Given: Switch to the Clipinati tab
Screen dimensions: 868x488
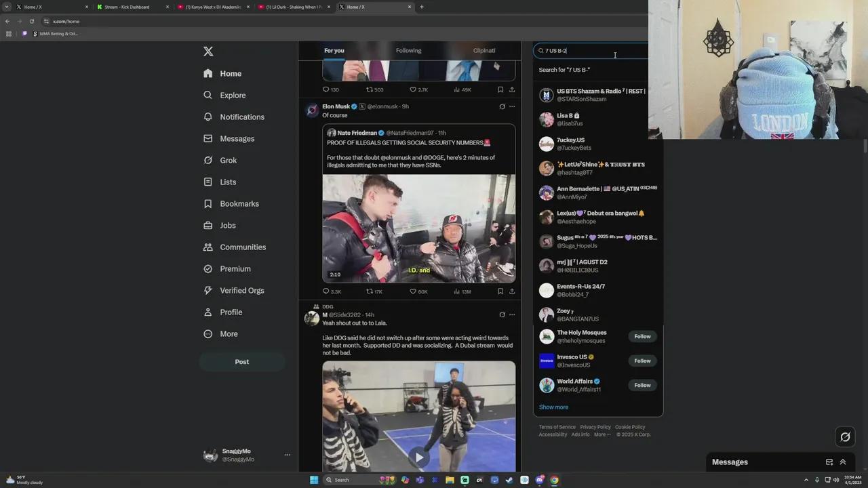Looking at the screenshot, I should [484, 51].
